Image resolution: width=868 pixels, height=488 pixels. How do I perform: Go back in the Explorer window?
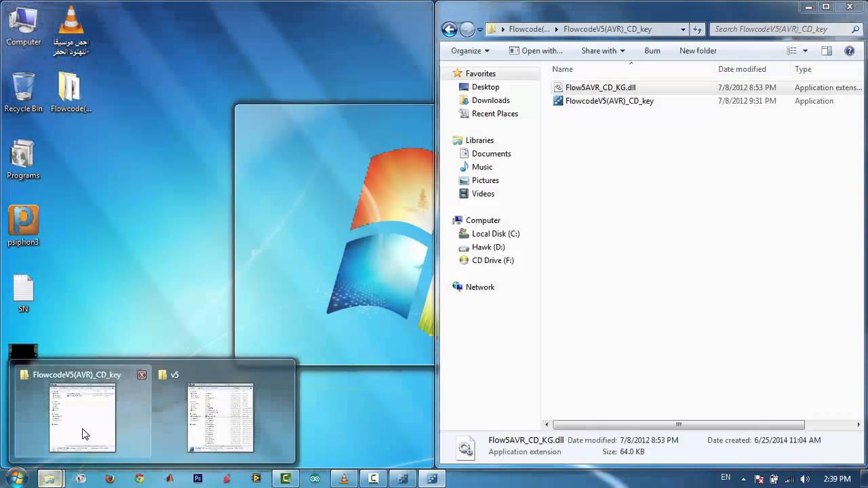(449, 29)
